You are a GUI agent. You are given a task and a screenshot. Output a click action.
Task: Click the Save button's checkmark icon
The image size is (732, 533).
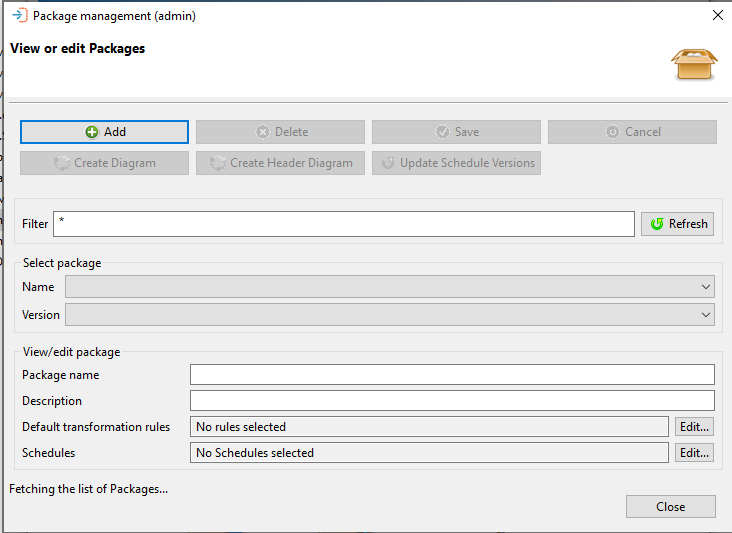443,132
